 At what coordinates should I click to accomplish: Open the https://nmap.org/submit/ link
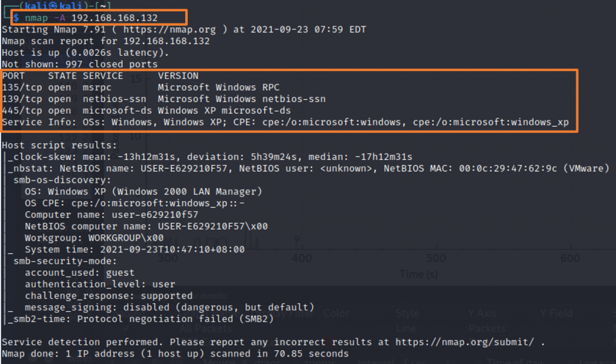(x=465, y=342)
